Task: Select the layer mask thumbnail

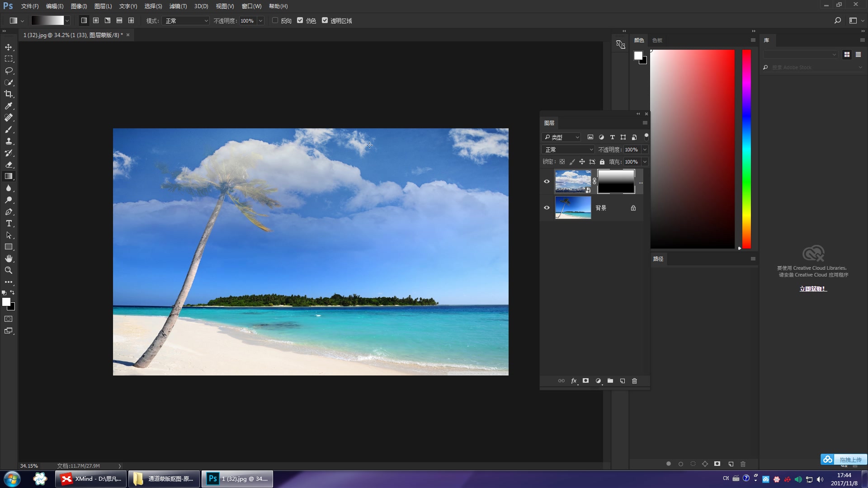Action: click(x=616, y=181)
